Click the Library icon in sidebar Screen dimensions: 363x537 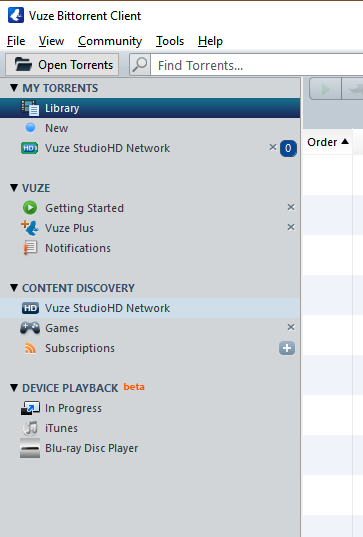point(30,108)
